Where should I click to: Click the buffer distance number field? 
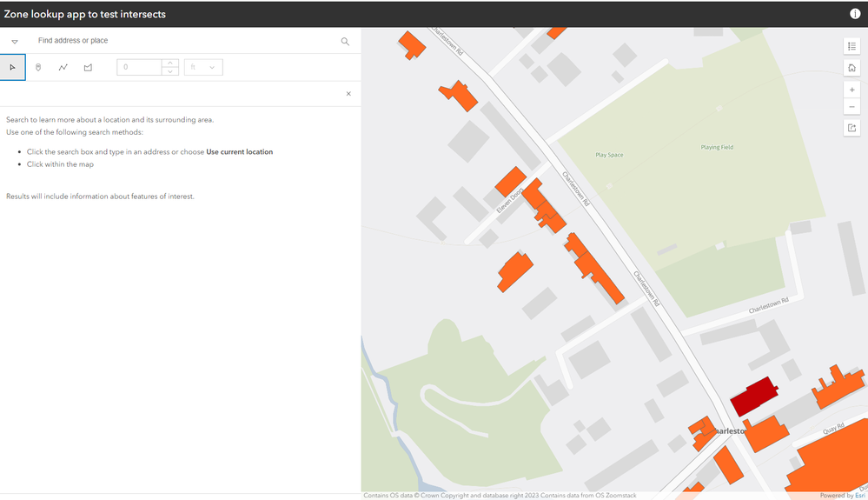[139, 67]
